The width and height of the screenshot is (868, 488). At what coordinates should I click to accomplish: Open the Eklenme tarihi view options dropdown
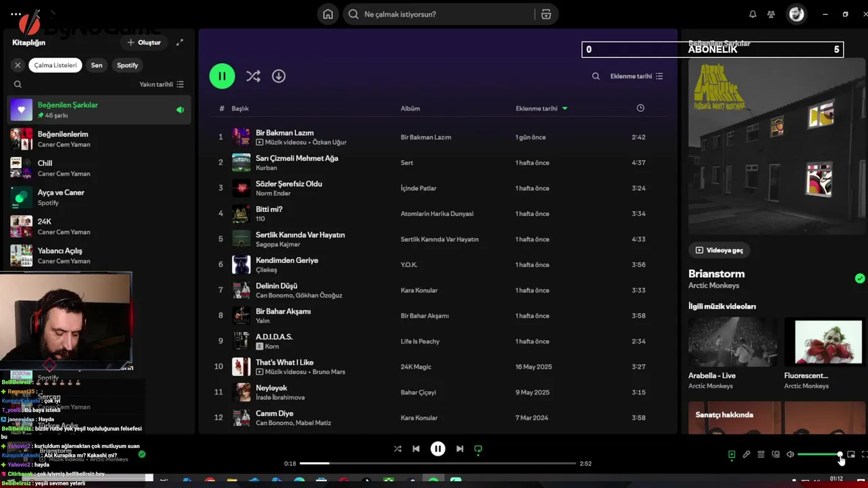point(637,77)
